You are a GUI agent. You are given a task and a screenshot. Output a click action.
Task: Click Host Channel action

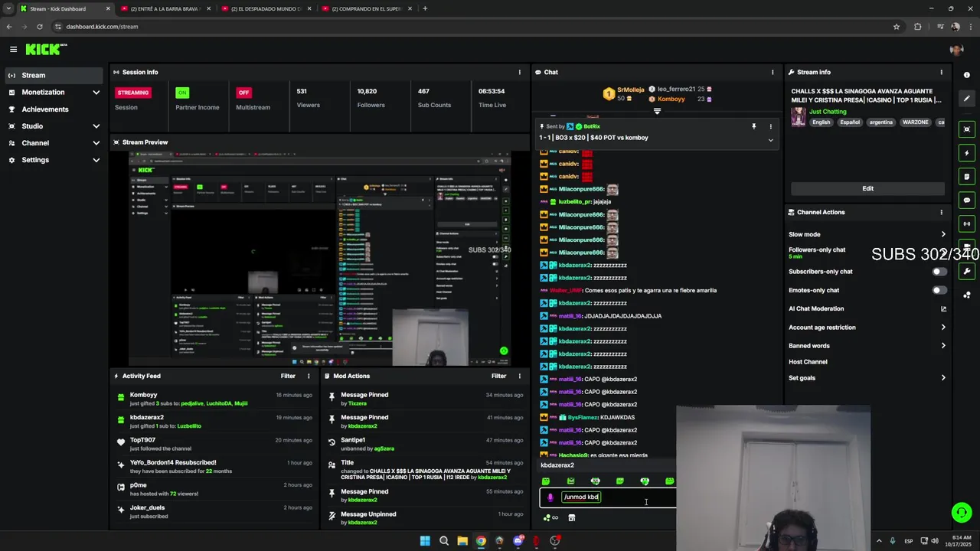pyautogui.click(x=808, y=362)
